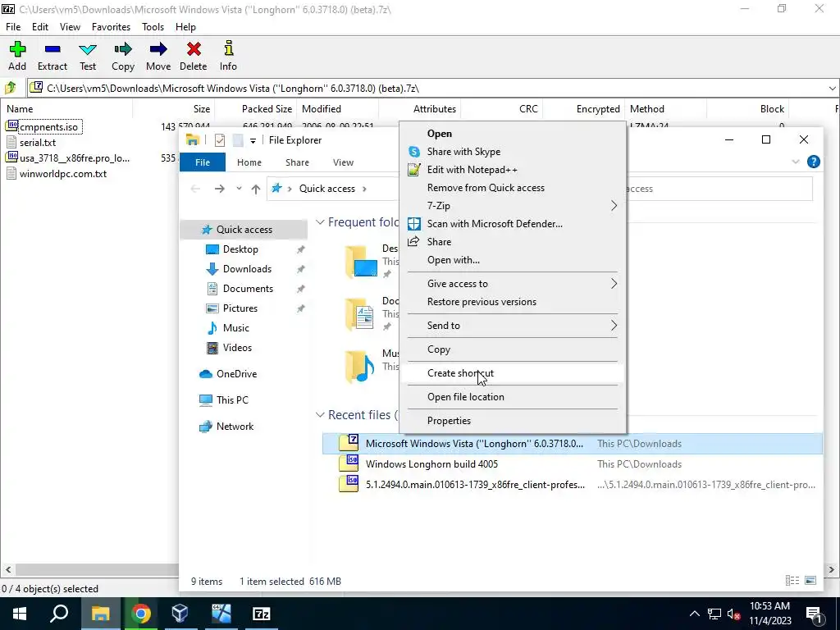Screen dimensions: 840x630
Task: Open the File menu in 7-Zip
Action: 13,27
